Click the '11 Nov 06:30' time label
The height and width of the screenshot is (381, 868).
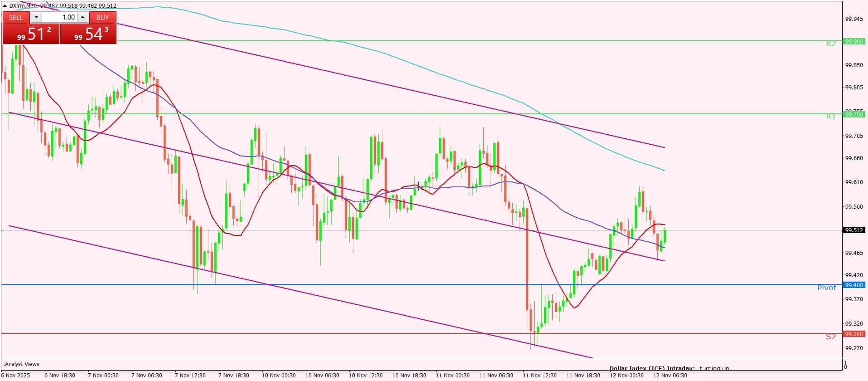click(496, 375)
